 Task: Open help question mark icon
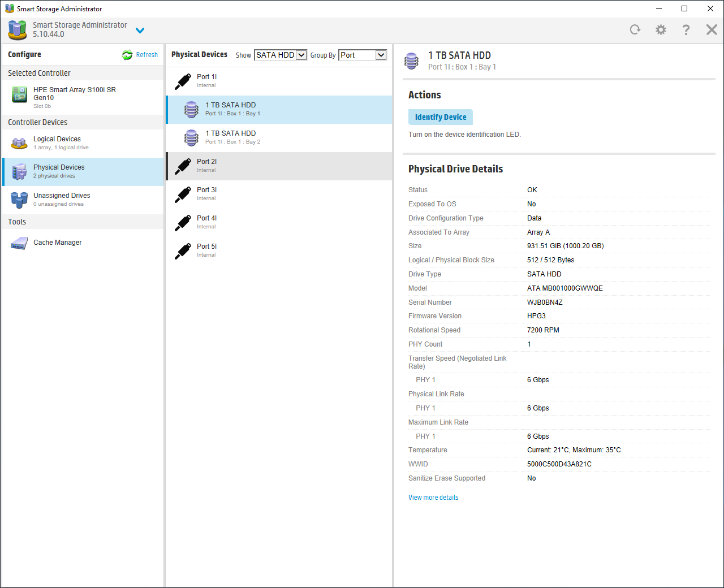686,30
